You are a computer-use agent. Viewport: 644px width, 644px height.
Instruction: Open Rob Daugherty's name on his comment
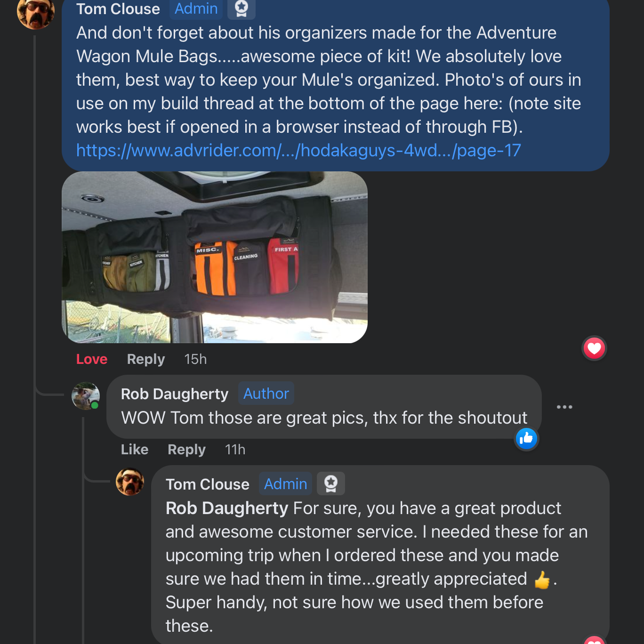pyautogui.click(x=174, y=394)
